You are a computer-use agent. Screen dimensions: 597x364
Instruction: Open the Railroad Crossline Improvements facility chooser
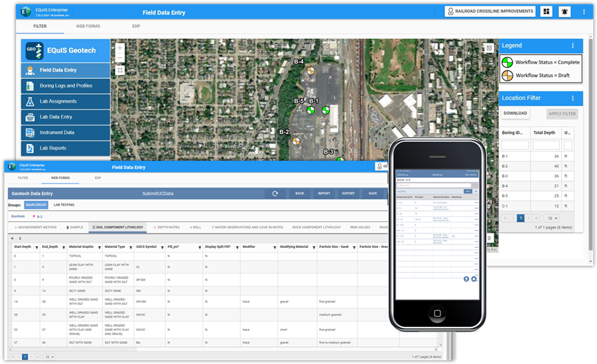point(490,11)
